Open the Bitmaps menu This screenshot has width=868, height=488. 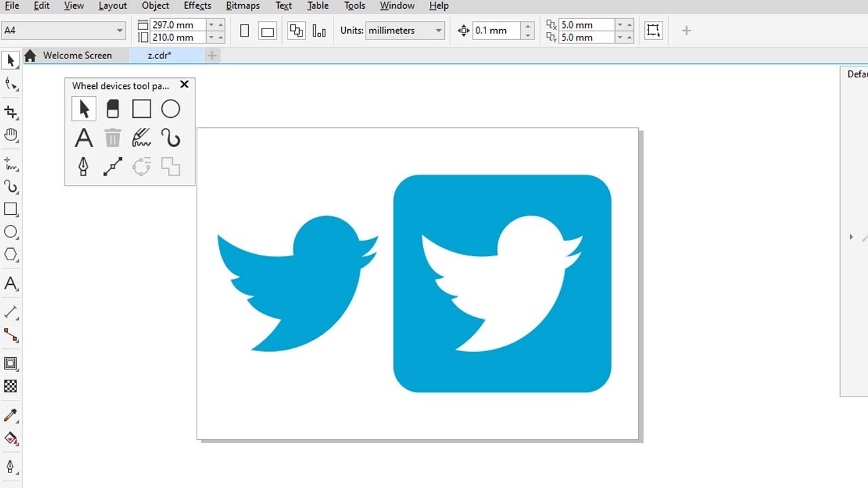(x=243, y=5)
